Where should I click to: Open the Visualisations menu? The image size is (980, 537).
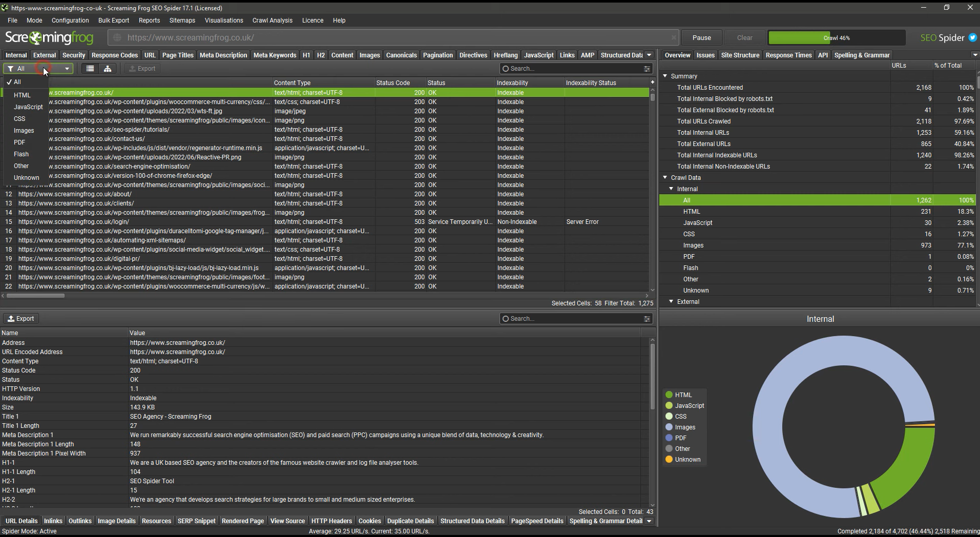[x=224, y=20]
